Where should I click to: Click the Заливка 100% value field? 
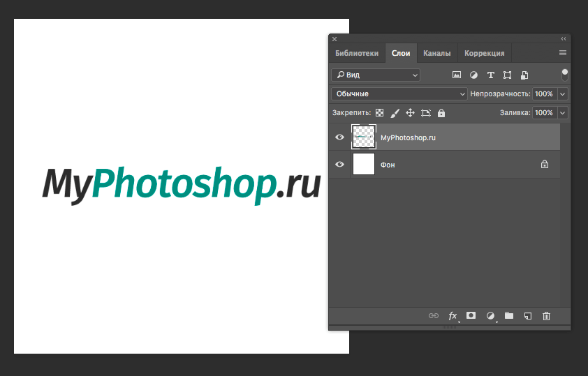[545, 113]
